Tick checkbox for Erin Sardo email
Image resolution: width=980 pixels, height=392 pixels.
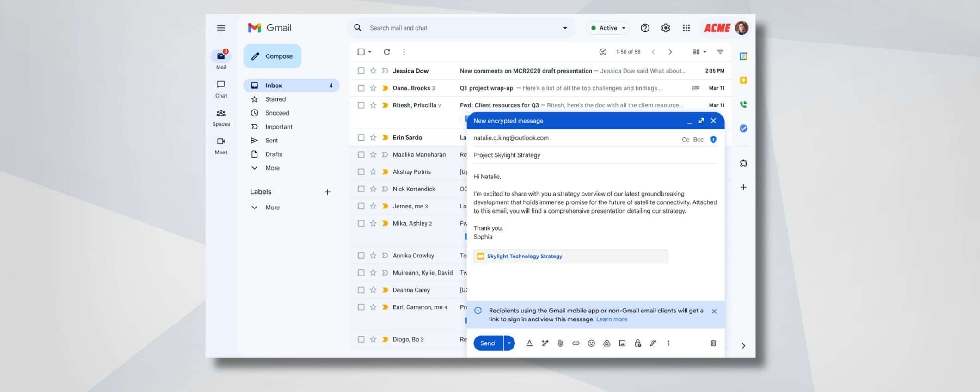point(361,137)
